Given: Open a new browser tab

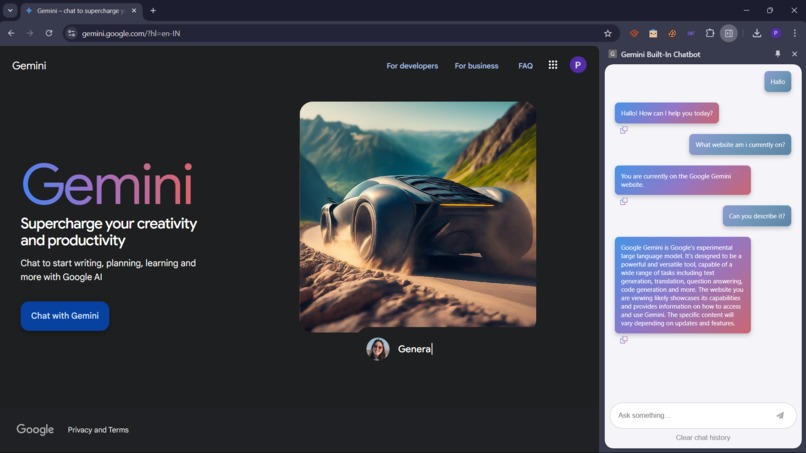Looking at the screenshot, I should click(153, 10).
